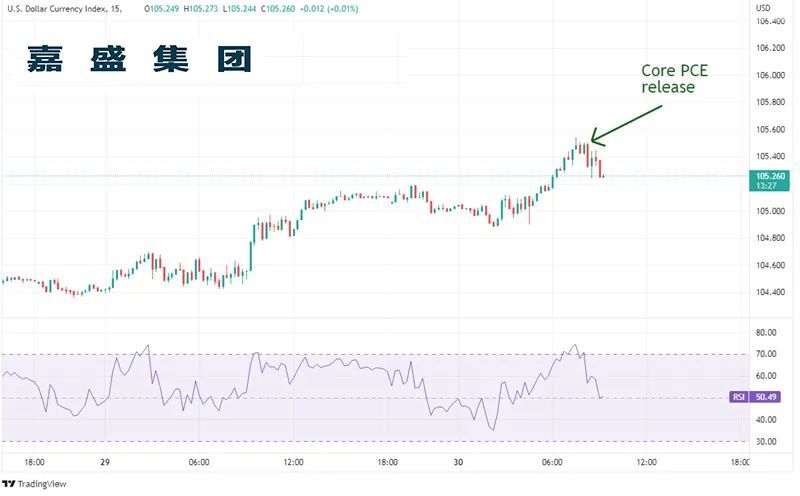Viewport: 800px width, 496px height.
Task: Click the RSI 80.00 scale label
Action: [x=766, y=332]
